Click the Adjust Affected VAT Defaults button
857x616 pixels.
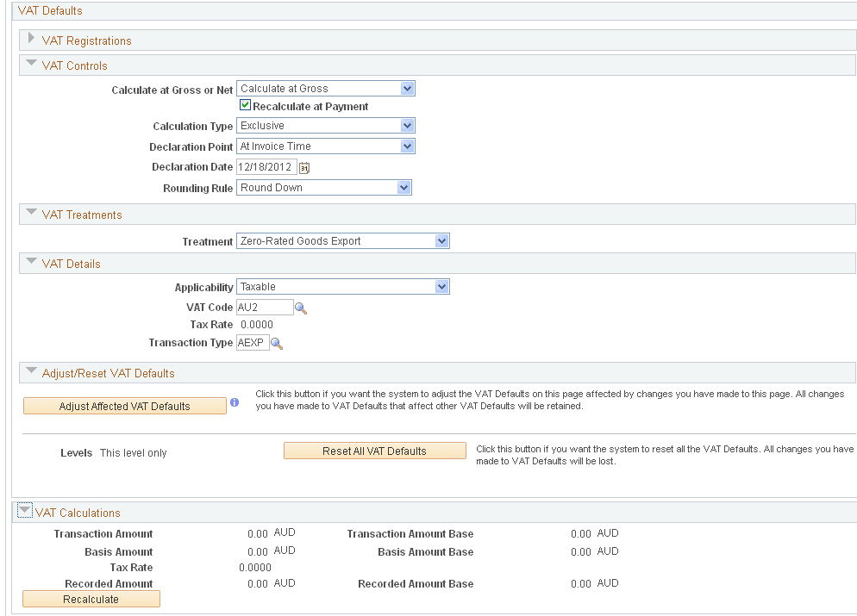124,405
